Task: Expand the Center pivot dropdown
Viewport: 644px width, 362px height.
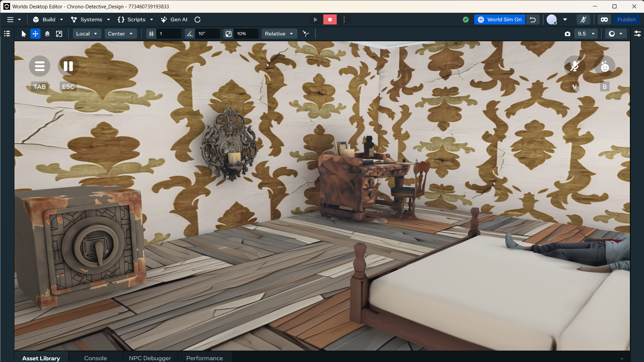Action: [x=120, y=34]
